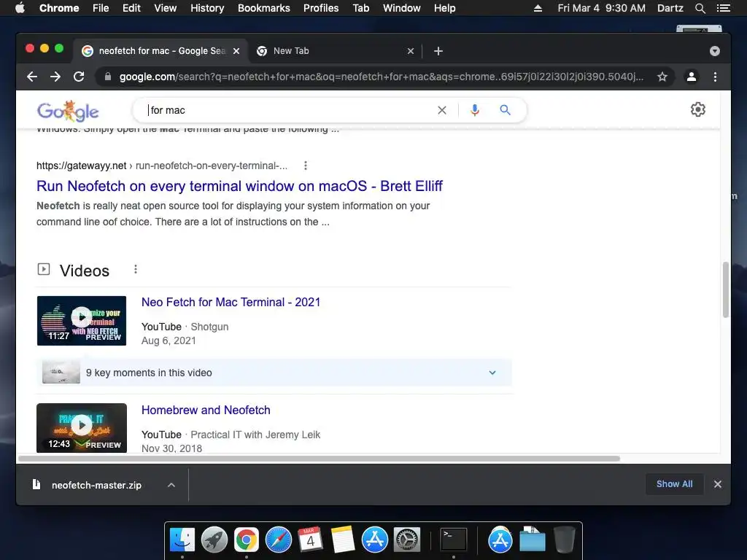747x560 pixels.
Task: Click the vertical page scrollbar thumb
Action: pyautogui.click(x=725, y=289)
